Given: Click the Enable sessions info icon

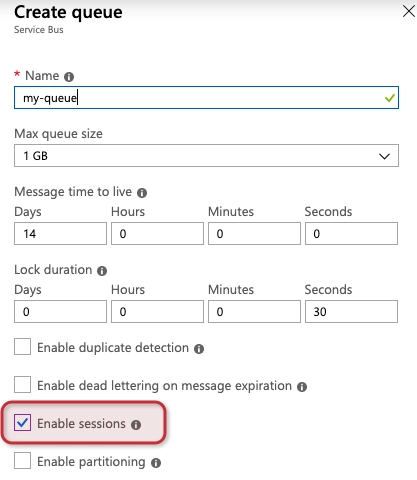Looking at the screenshot, I should pyautogui.click(x=136, y=425).
